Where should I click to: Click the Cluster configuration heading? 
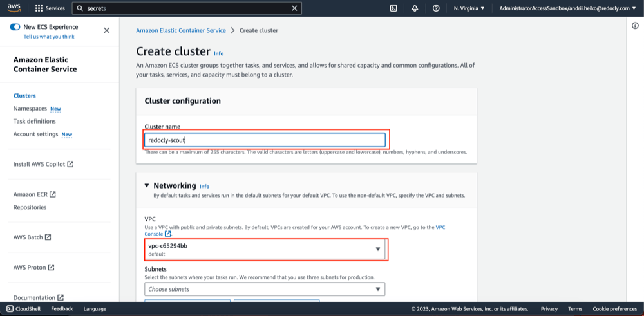click(183, 101)
